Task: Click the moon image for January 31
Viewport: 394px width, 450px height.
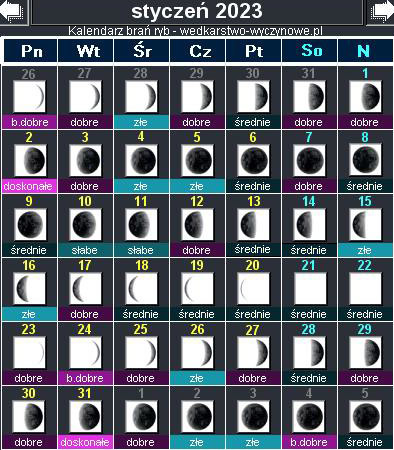Action: (x=85, y=416)
